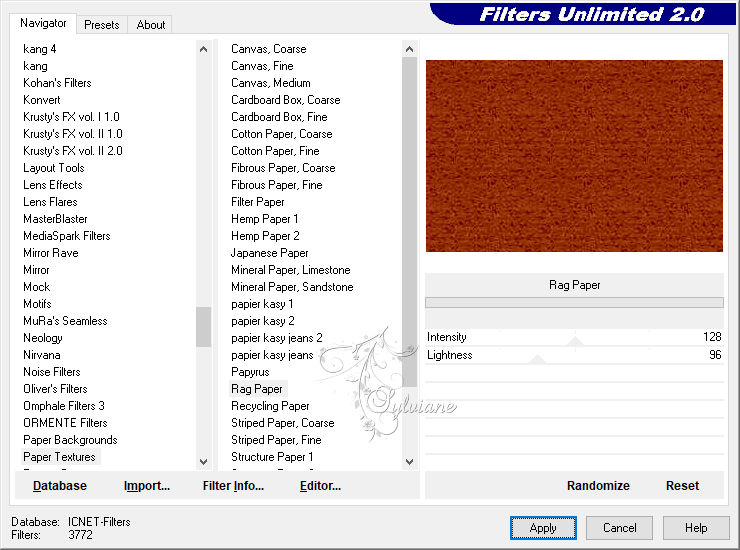Viewport: 740px width, 550px height.
Task: Reset the filter settings
Action: (682, 486)
